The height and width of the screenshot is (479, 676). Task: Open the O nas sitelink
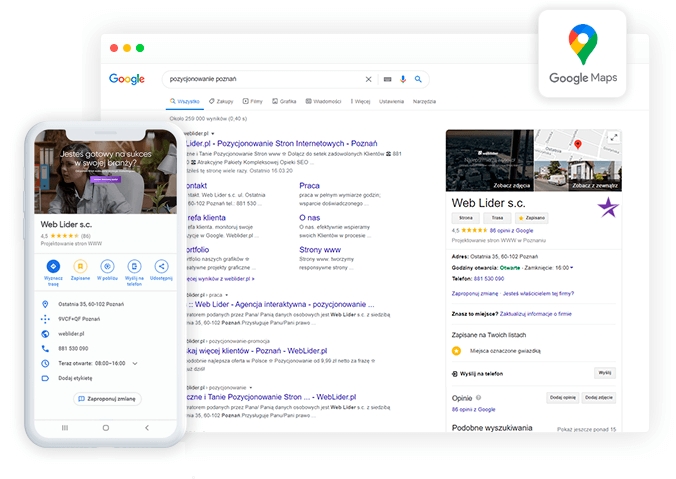310,218
